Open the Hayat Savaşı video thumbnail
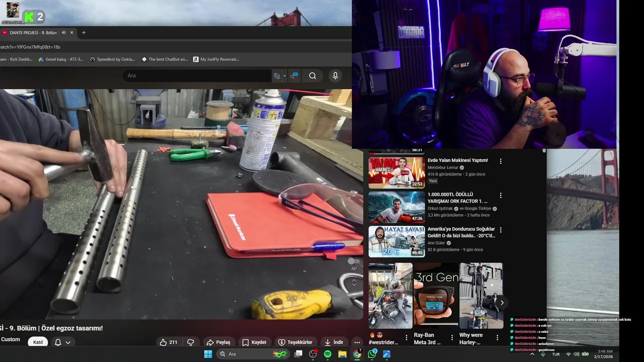This screenshot has width=644, height=362. coord(396,241)
